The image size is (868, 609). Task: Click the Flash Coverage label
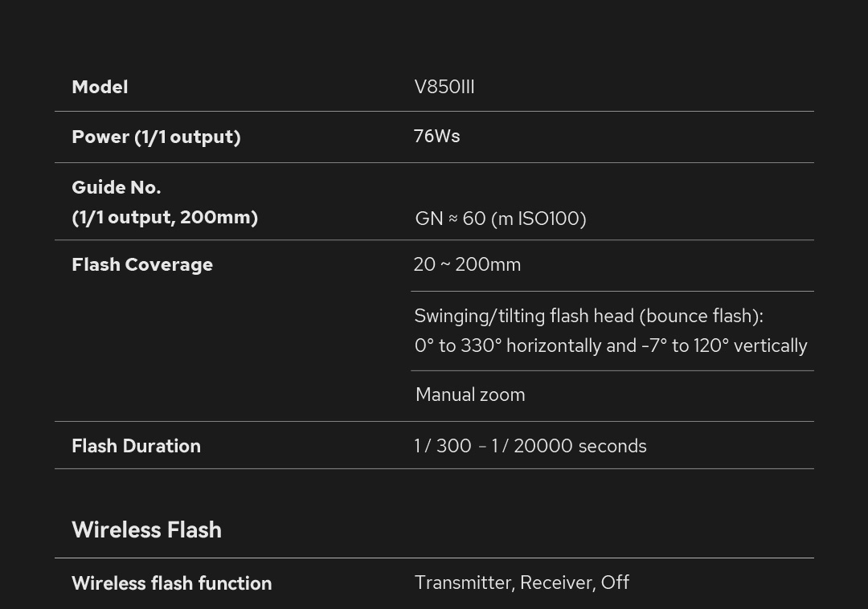coord(142,264)
